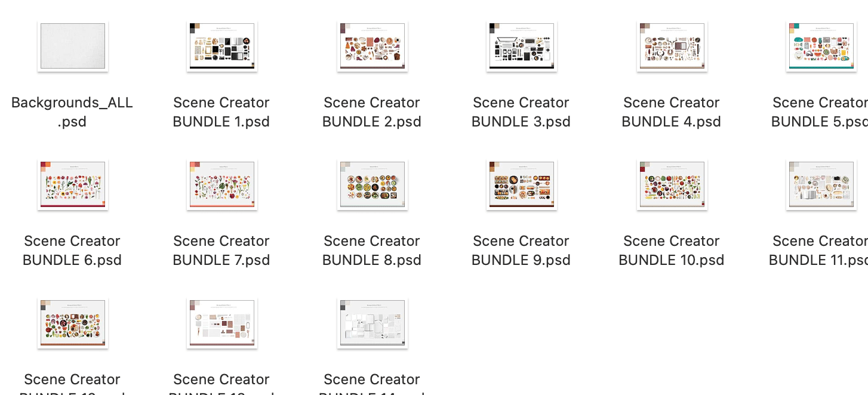
Task: Click the Scene Creator BUNDLE 10.psd name label
Action: 672,251
